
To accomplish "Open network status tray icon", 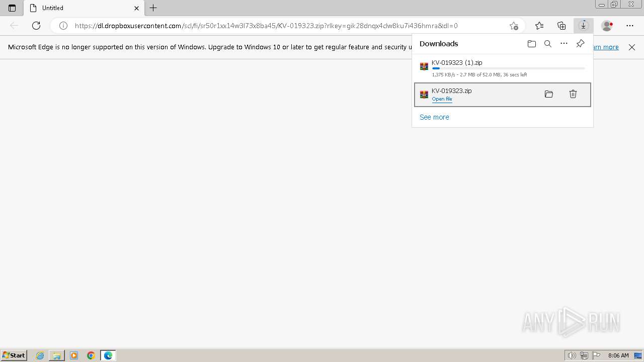I will coord(584,355).
